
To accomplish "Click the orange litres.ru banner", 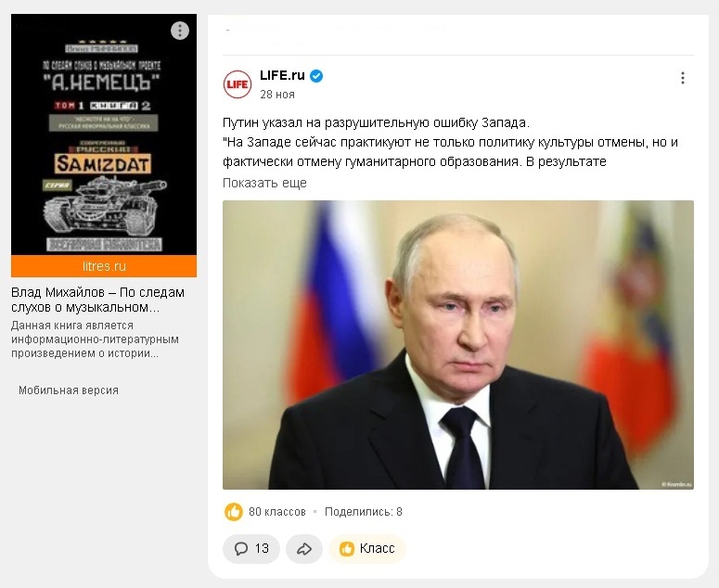I will (104, 266).
